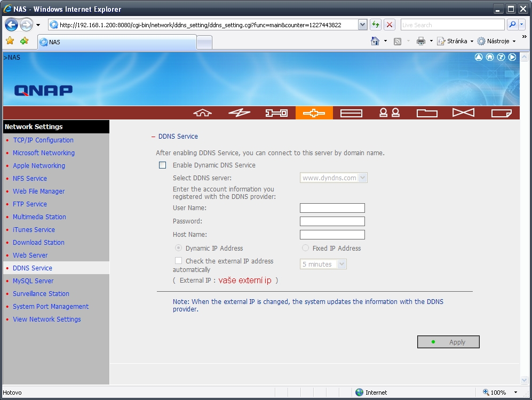Click the User Name input field
The height and width of the screenshot is (400, 532).
point(332,208)
